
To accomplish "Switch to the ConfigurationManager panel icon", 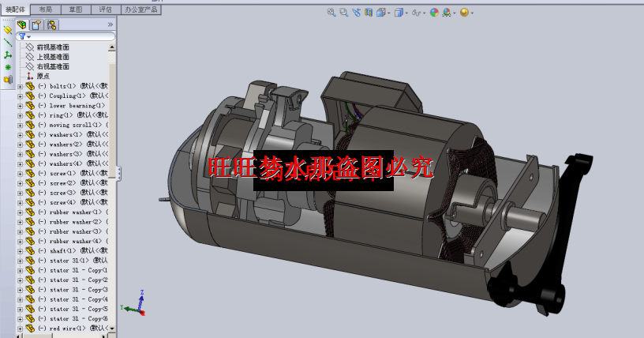I will point(51,24).
